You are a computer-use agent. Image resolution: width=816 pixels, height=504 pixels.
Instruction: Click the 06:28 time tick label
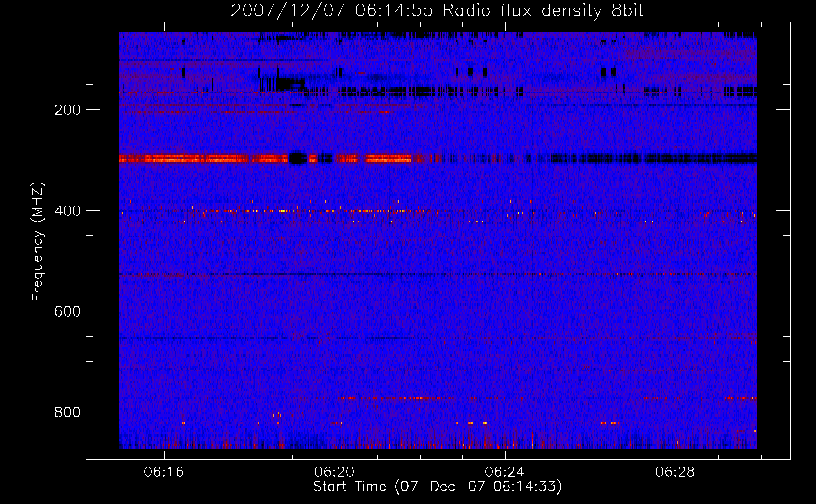tap(675, 472)
